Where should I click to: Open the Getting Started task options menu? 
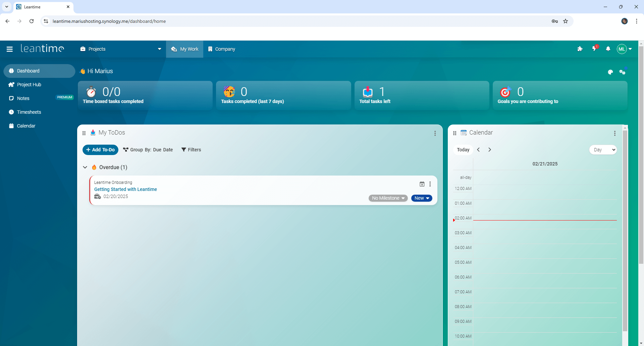pos(430,184)
